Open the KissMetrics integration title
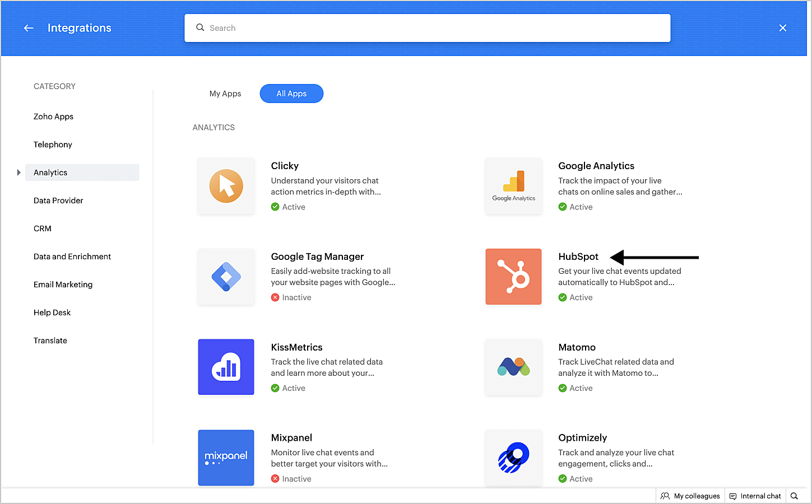 297,347
